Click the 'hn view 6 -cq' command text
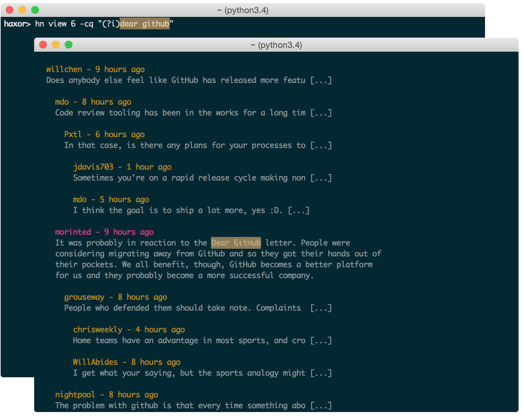 [x=64, y=24]
